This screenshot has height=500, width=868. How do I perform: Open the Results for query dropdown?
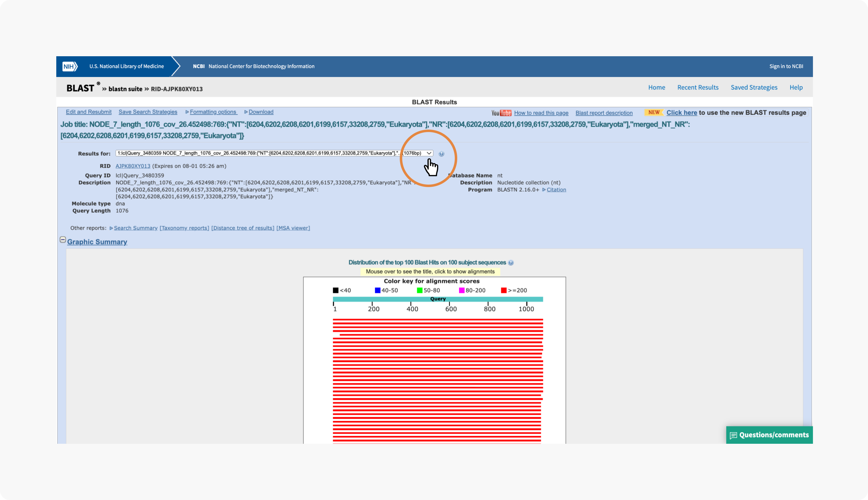pyautogui.click(x=274, y=153)
